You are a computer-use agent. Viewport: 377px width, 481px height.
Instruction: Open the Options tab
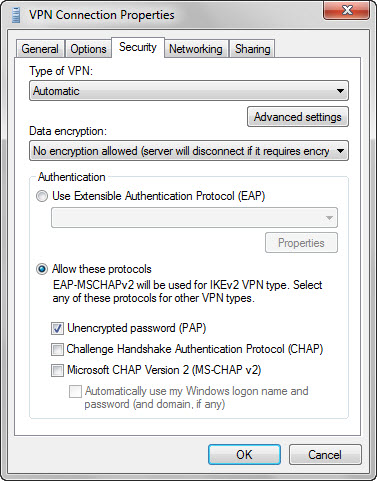click(88, 49)
